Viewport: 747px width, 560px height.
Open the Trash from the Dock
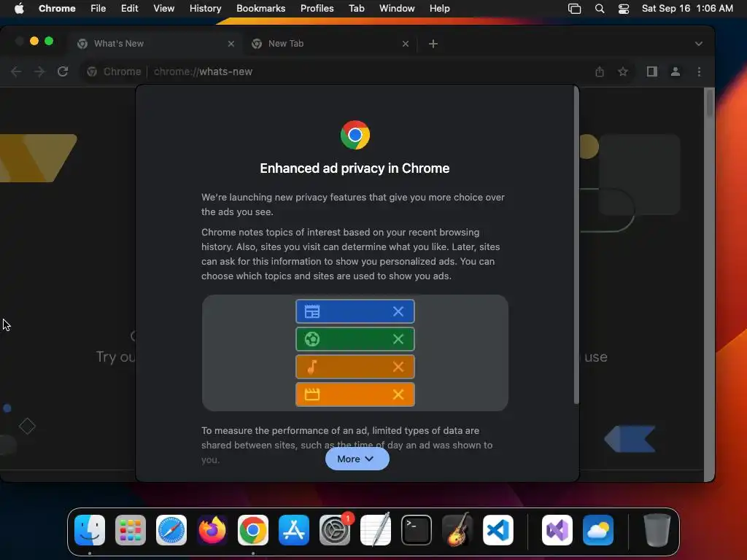click(657, 530)
